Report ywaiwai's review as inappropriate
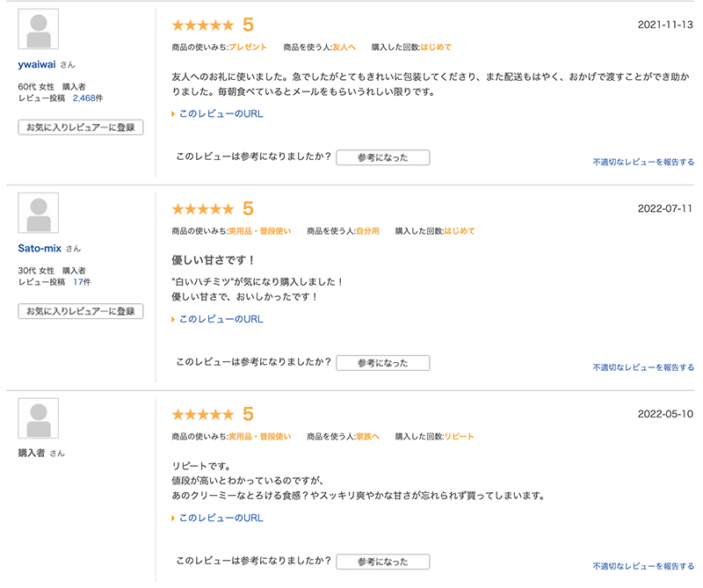Image resolution: width=703 pixels, height=588 pixels. point(643,163)
